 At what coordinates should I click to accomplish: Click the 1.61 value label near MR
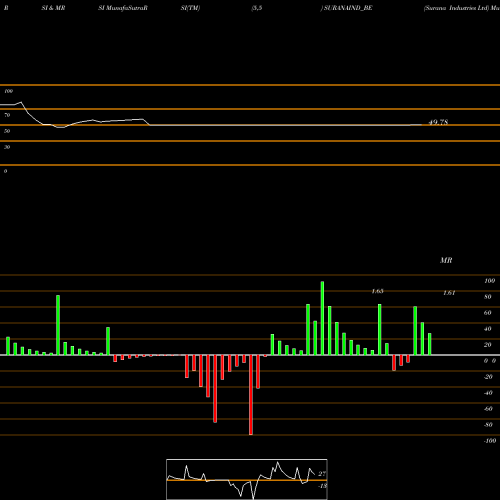(x=449, y=293)
